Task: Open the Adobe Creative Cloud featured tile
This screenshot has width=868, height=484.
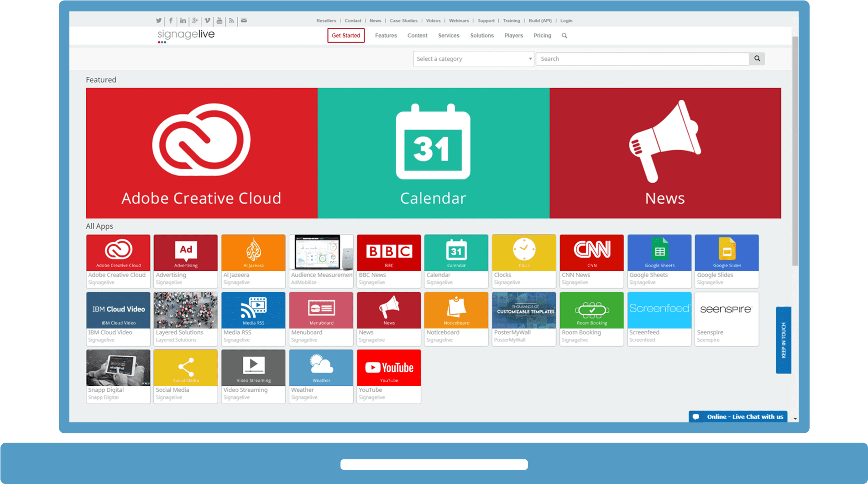Action: (201, 153)
